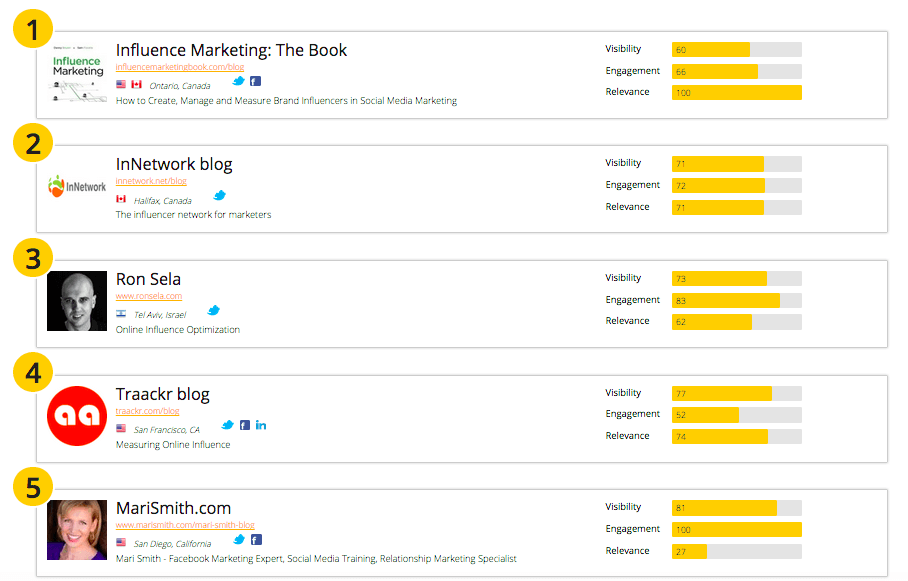Open Traackr blog's LinkedIn icon

click(x=261, y=425)
